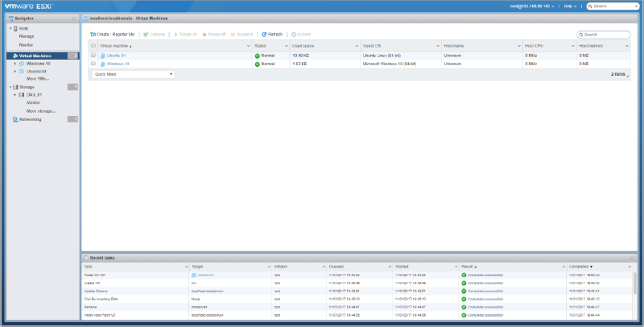Image resolution: width=644 pixels, height=327 pixels.
Task: Click the Create / Register VM icon
Action: click(x=93, y=35)
